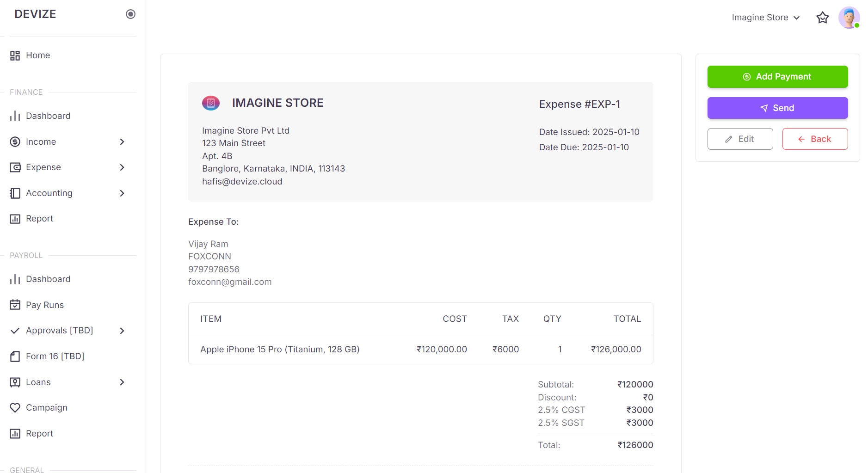This screenshot has height=473, width=868.
Task: Click the phone number 9797978656
Action: [x=214, y=270]
